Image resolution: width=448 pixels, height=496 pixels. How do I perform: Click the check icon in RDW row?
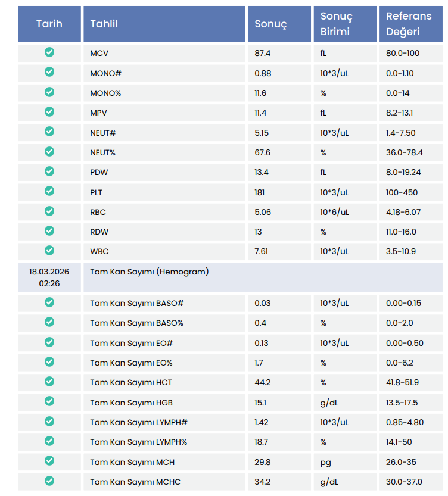point(49,231)
